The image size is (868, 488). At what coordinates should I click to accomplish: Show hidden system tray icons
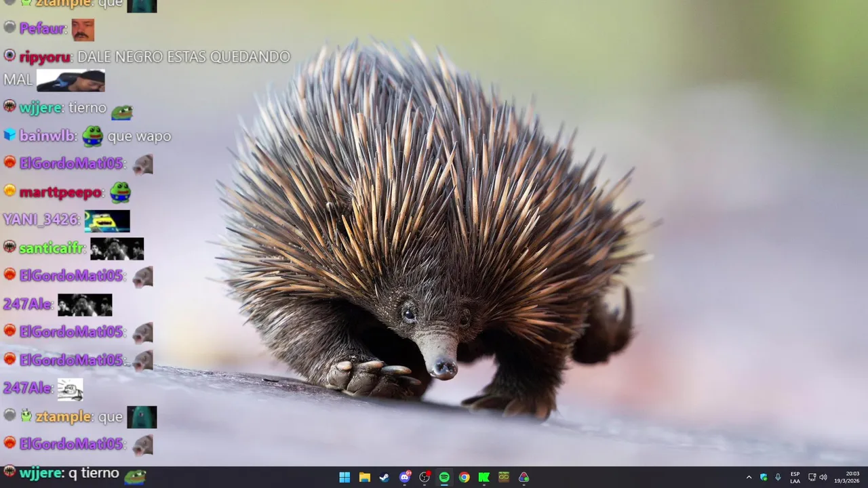[x=749, y=477]
